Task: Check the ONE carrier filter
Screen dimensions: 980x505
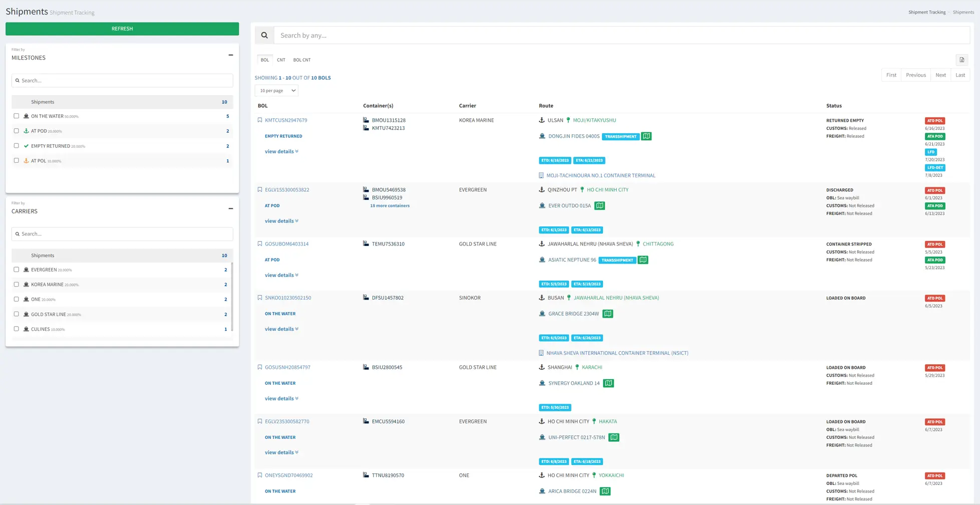Action: coord(17,299)
